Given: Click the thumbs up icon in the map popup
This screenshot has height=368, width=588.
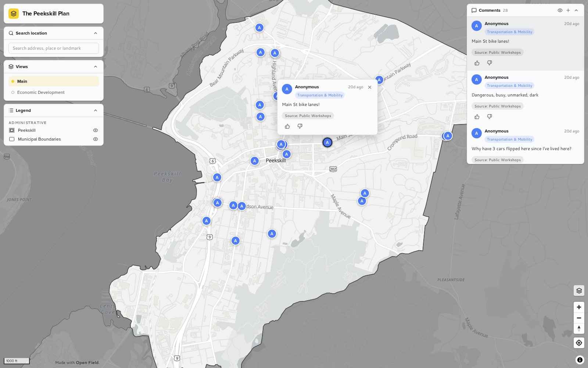Looking at the screenshot, I should (x=287, y=126).
